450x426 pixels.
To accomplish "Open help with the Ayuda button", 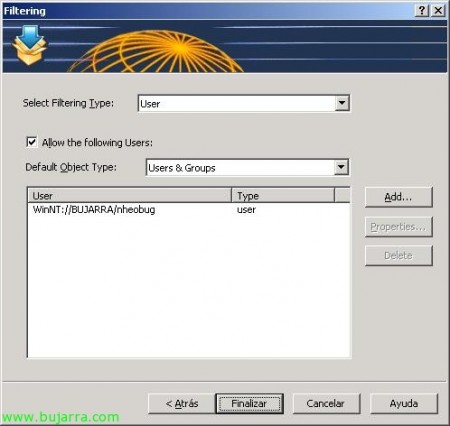I will pyautogui.click(x=404, y=404).
